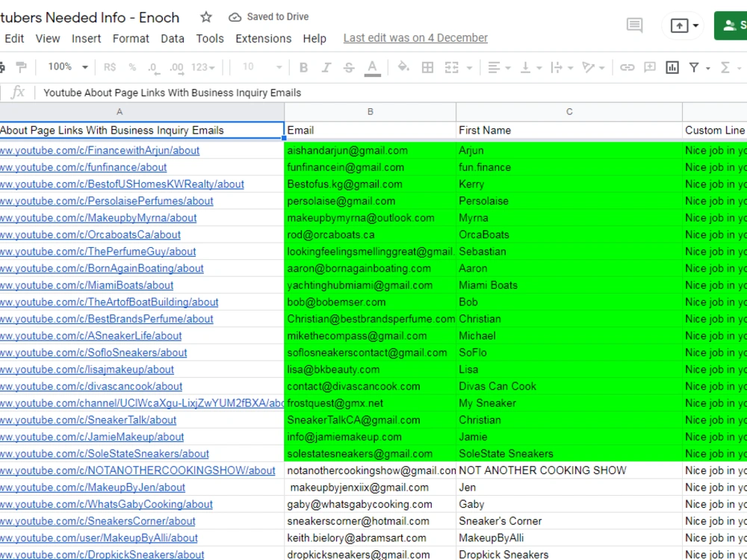Open fill color picker

[403, 67]
